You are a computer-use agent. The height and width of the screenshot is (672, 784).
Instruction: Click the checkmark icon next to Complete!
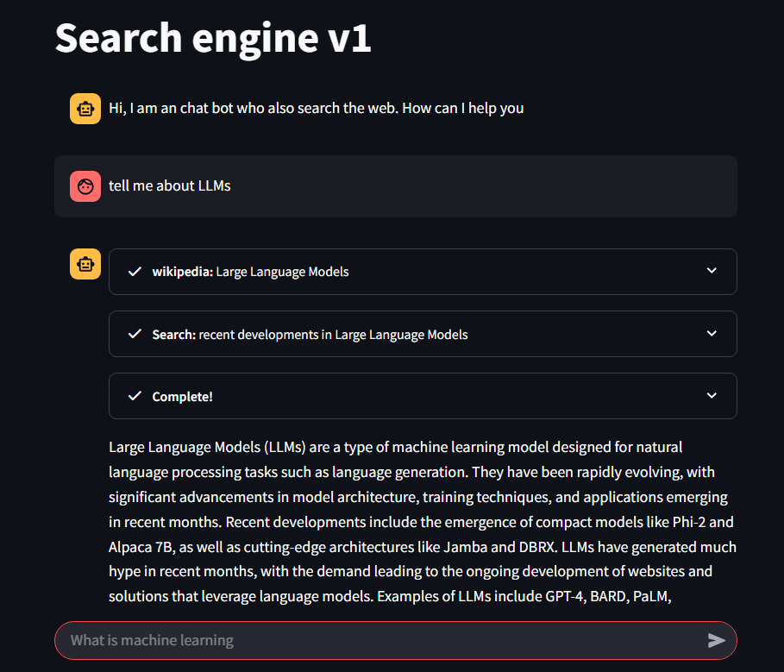coord(134,396)
